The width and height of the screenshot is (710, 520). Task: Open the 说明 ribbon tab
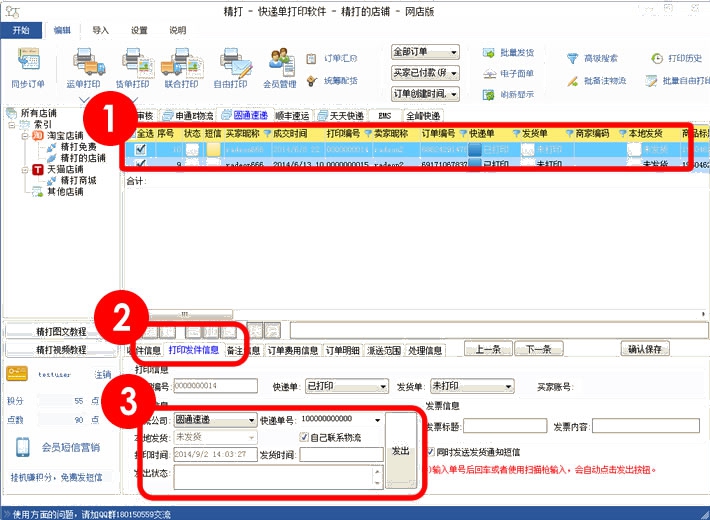[178, 30]
